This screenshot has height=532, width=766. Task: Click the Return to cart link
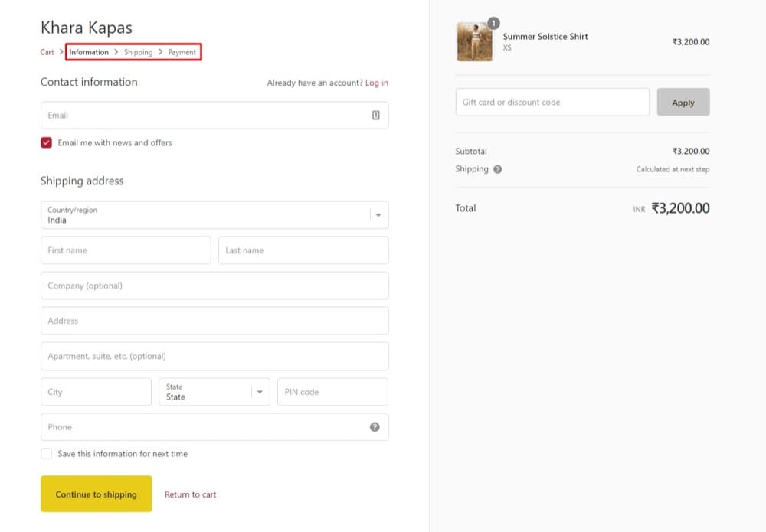(x=191, y=494)
